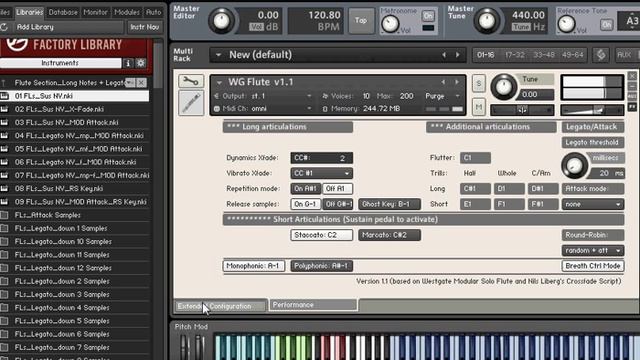
Task: Select 01 FLs_Sus NV.nki instrument
Action: (75, 96)
